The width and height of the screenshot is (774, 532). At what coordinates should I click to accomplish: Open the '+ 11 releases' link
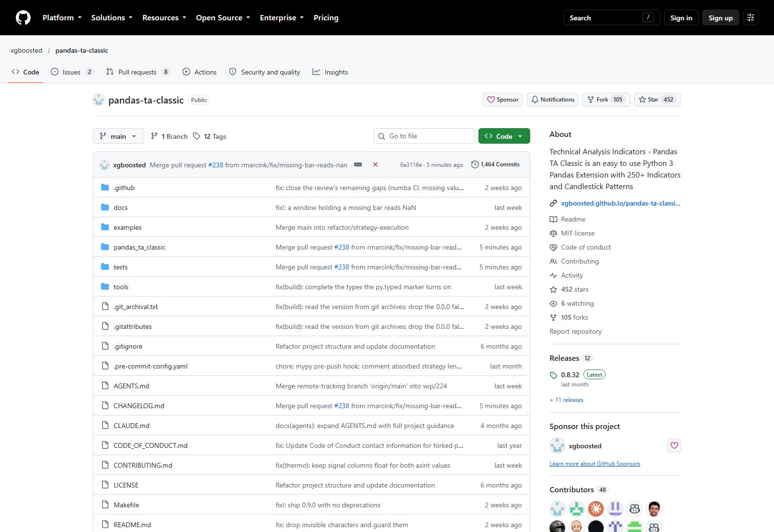(566, 400)
